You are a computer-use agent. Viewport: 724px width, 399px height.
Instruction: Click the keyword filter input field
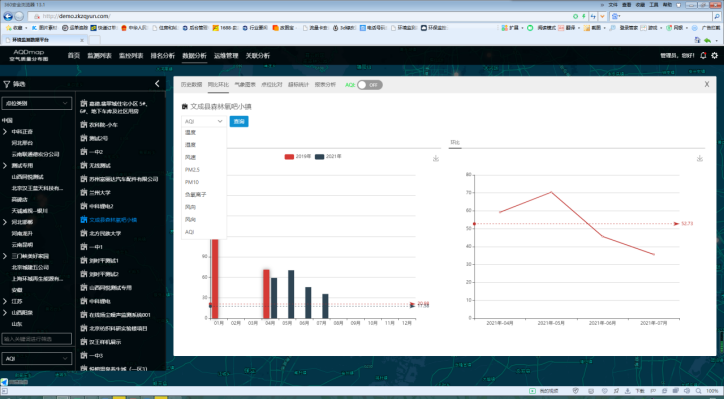pyautogui.click(x=36, y=339)
